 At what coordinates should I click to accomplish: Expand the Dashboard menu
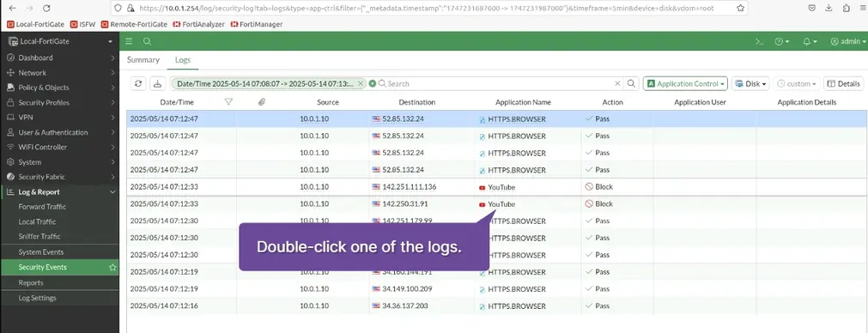[x=59, y=58]
